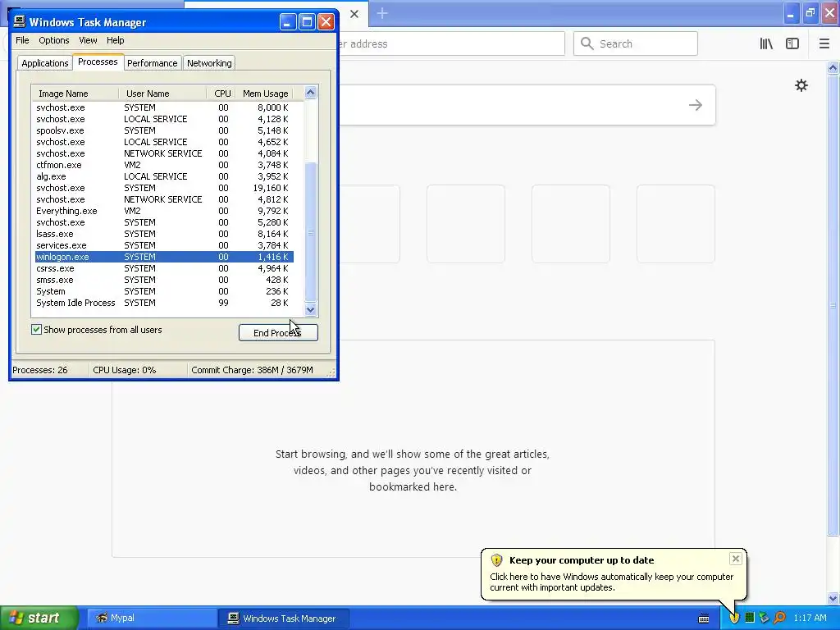Click browser page scroll down arrow
The width and height of the screenshot is (840, 630).
[833, 598]
